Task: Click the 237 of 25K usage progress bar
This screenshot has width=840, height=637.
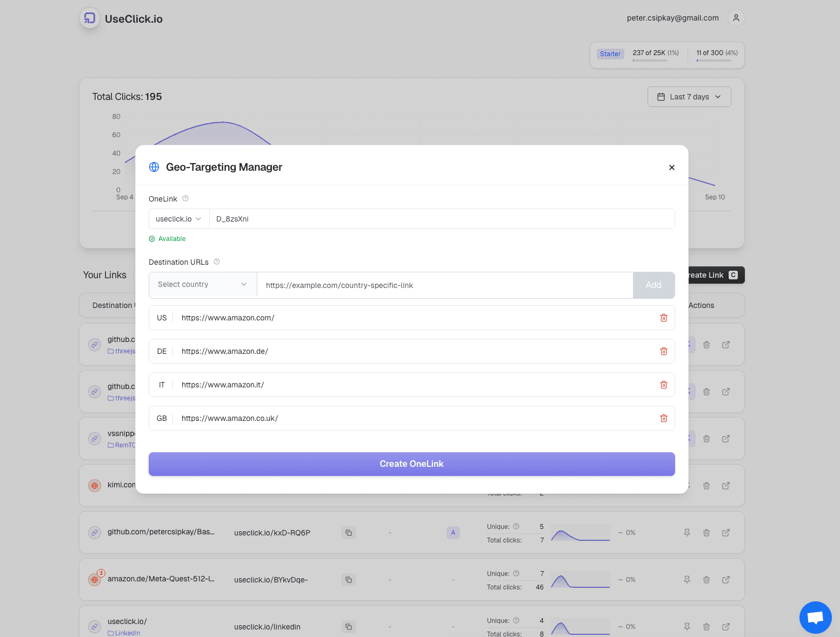Action: tap(649, 61)
